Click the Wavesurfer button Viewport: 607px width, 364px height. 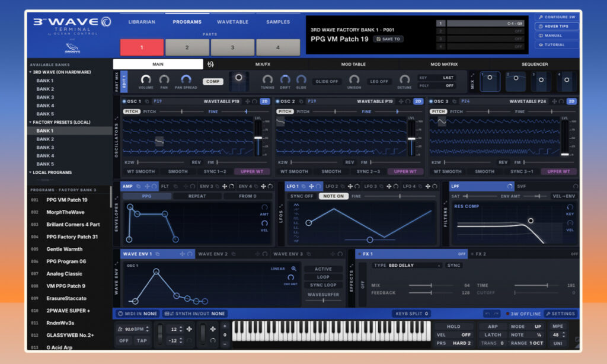[x=323, y=295]
